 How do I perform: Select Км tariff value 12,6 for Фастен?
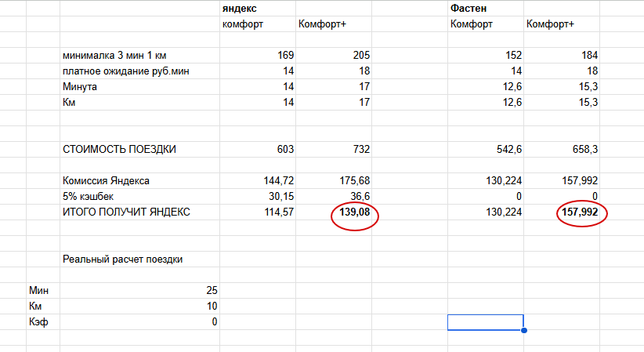(x=512, y=102)
